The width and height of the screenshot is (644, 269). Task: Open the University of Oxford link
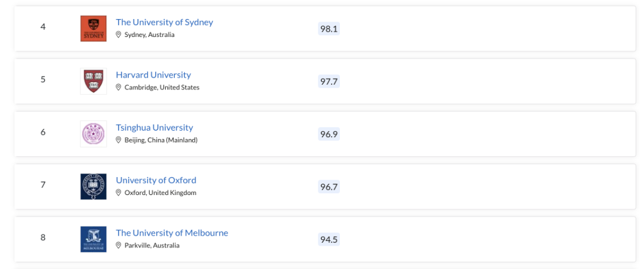(156, 180)
